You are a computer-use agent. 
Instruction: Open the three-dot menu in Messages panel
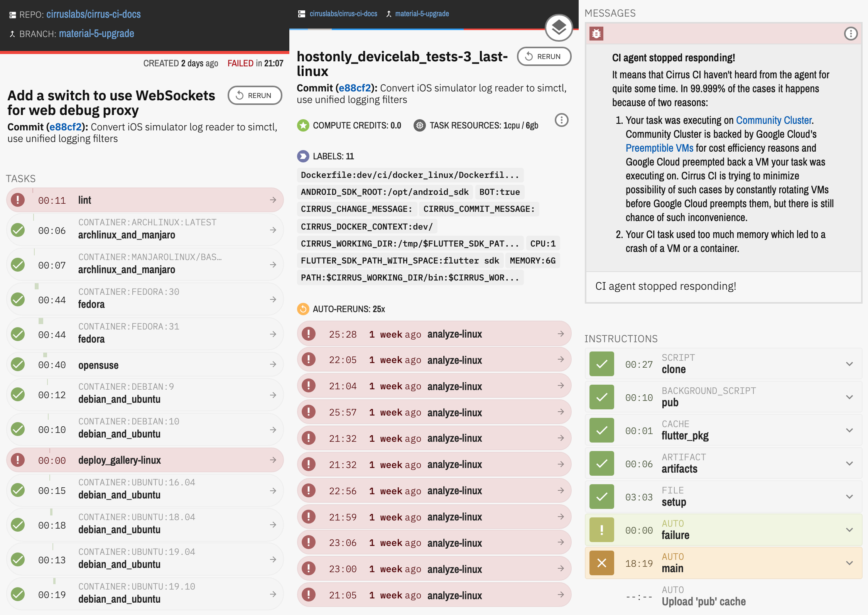[850, 34]
